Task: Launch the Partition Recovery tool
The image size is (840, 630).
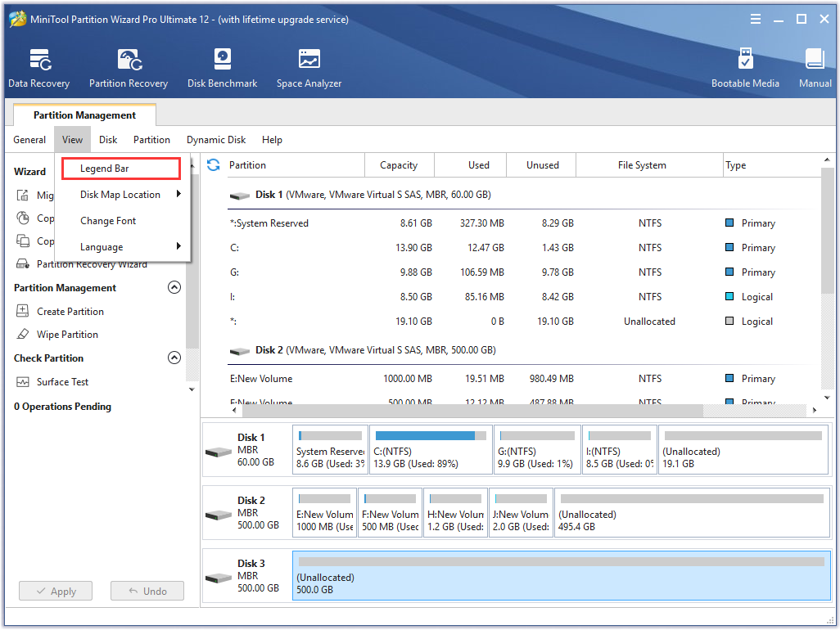Action: pos(129,69)
